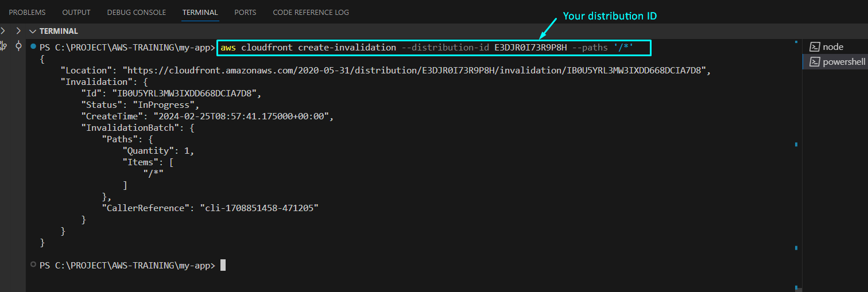Image resolution: width=868 pixels, height=292 pixels.
Task: Click the powershell terminal icon
Action: click(814, 62)
